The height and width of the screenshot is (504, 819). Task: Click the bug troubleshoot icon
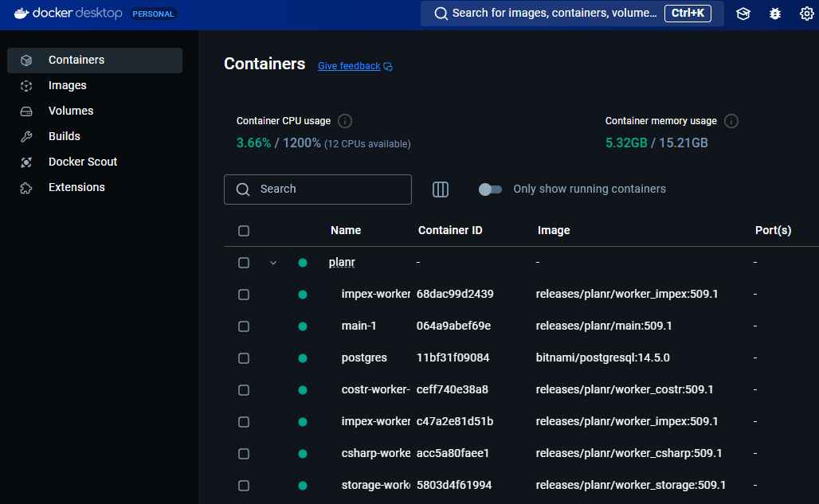(774, 14)
